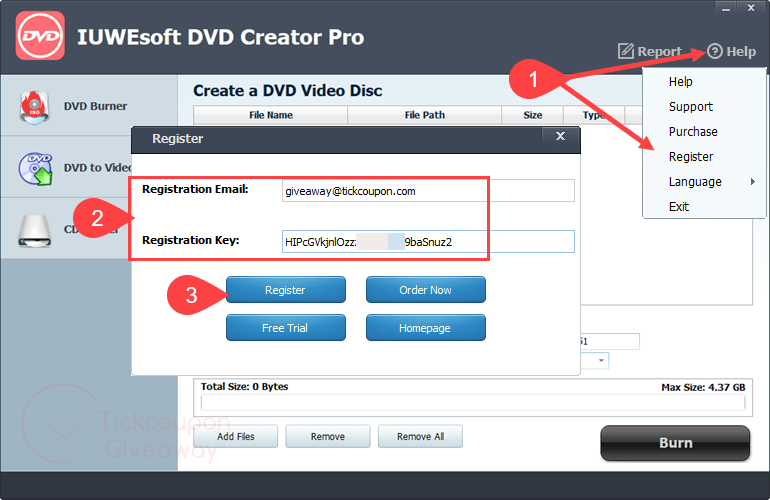Click the Add Files button
770x500 pixels.
pyautogui.click(x=236, y=436)
